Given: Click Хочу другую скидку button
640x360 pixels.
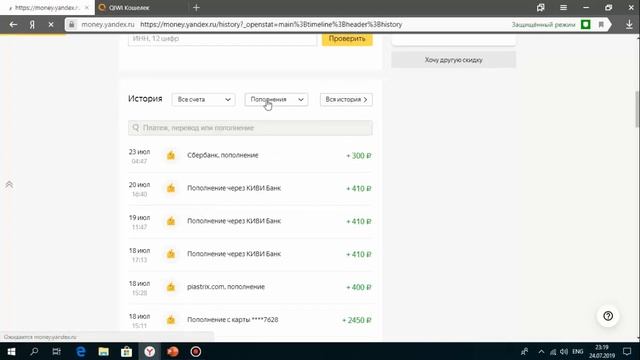Looking at the screenshot, I should (x=453, y=60).
